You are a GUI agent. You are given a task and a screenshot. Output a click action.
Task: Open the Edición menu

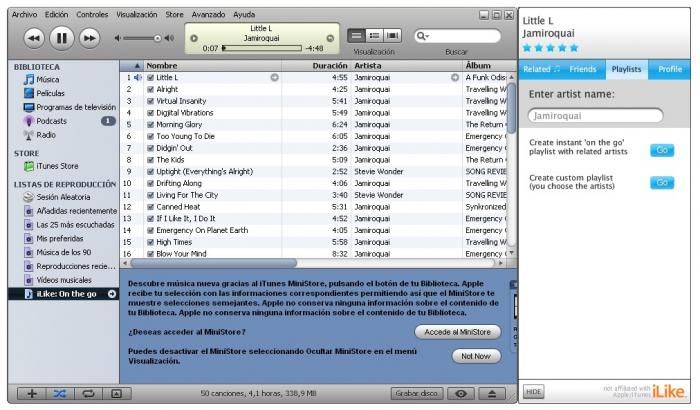56,14
